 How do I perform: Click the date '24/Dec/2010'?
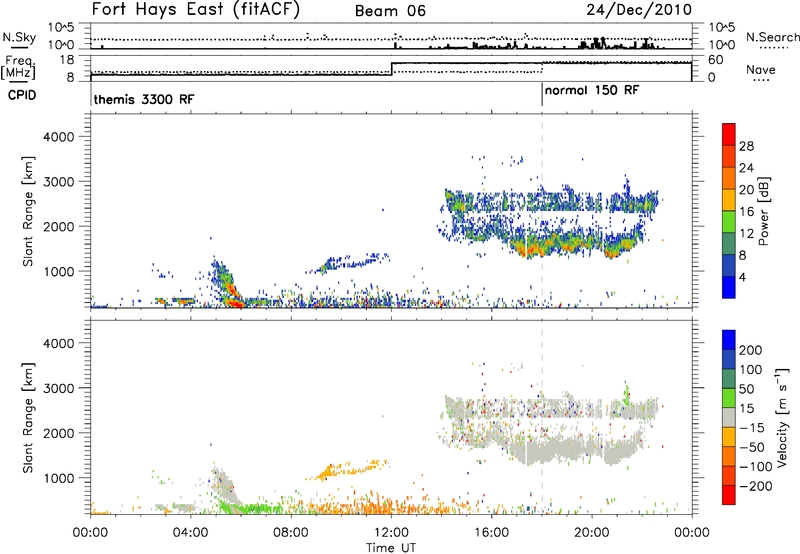point(639,10)
